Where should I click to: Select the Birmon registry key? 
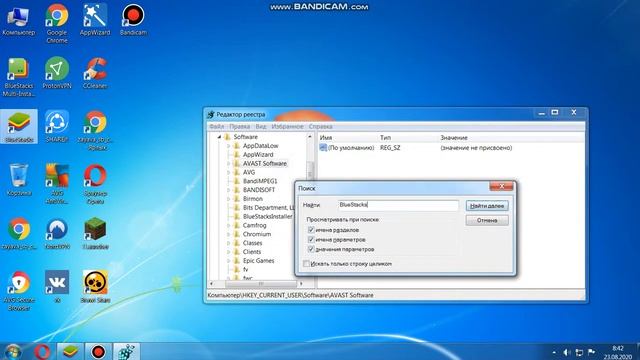(x=253, y=199)
